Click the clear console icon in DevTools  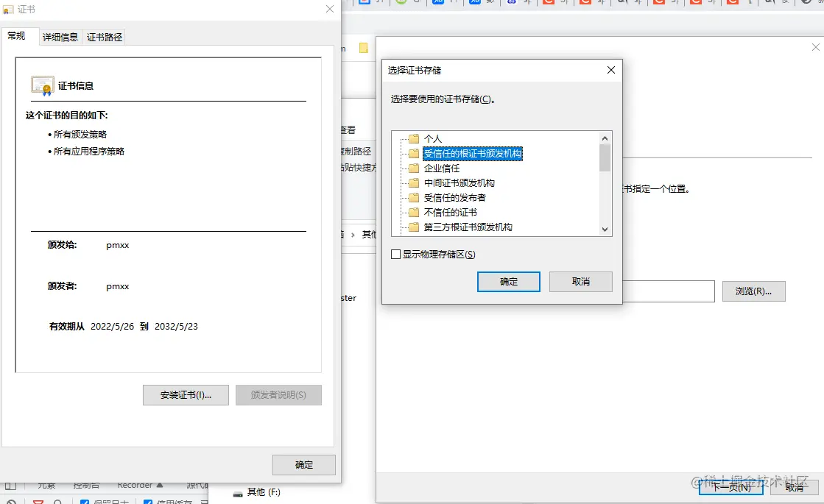coord(12,501)
